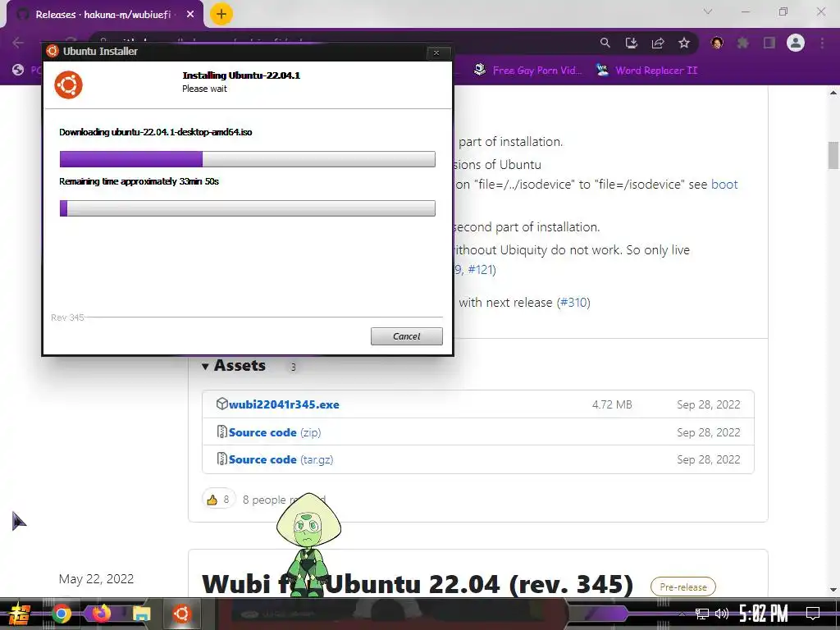Share this page via the share icon
Screen dimensions: 840x630
coord(658,43)
